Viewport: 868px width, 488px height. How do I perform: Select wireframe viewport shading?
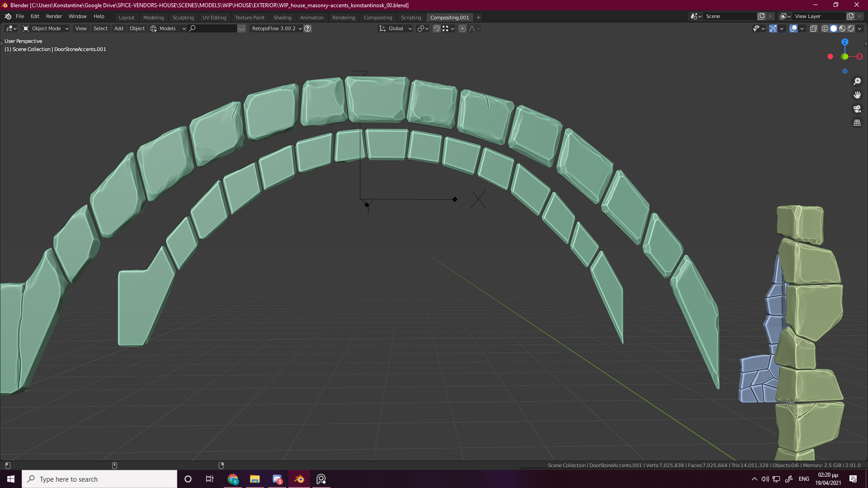825,28
